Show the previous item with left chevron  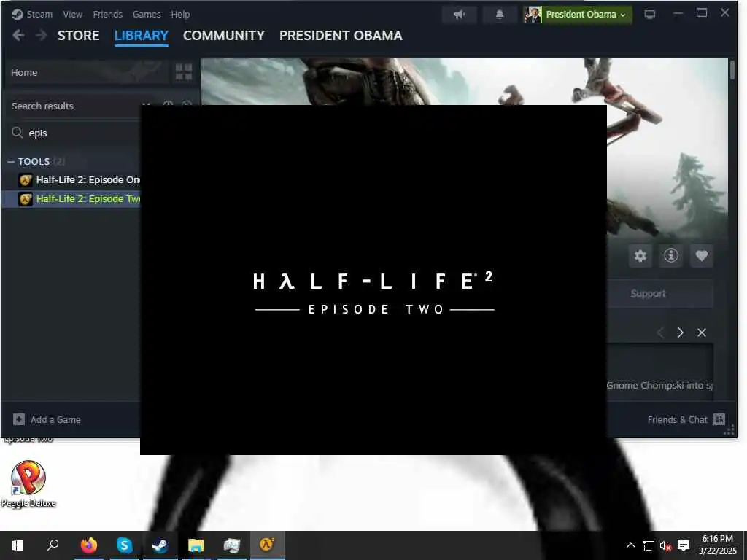(660, 332)
